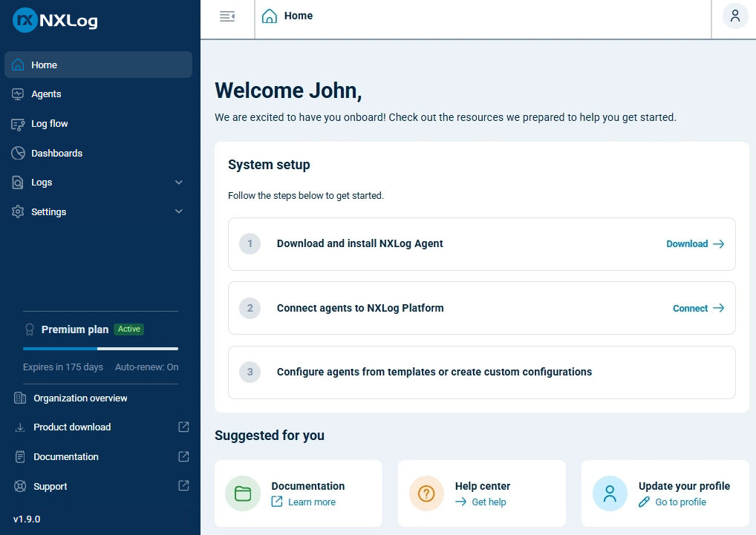Select the Log flow sidebar icon
The image size is (756, 535).
point(16,123)
